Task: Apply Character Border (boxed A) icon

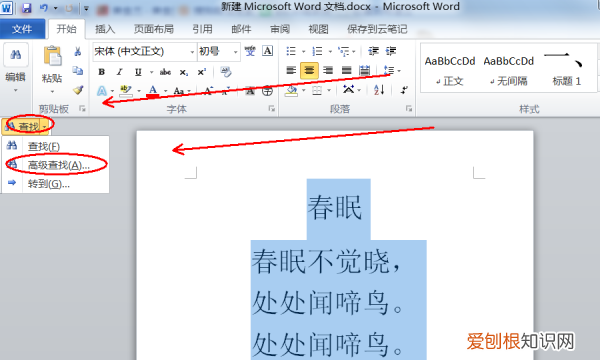Action: [267, 50]
